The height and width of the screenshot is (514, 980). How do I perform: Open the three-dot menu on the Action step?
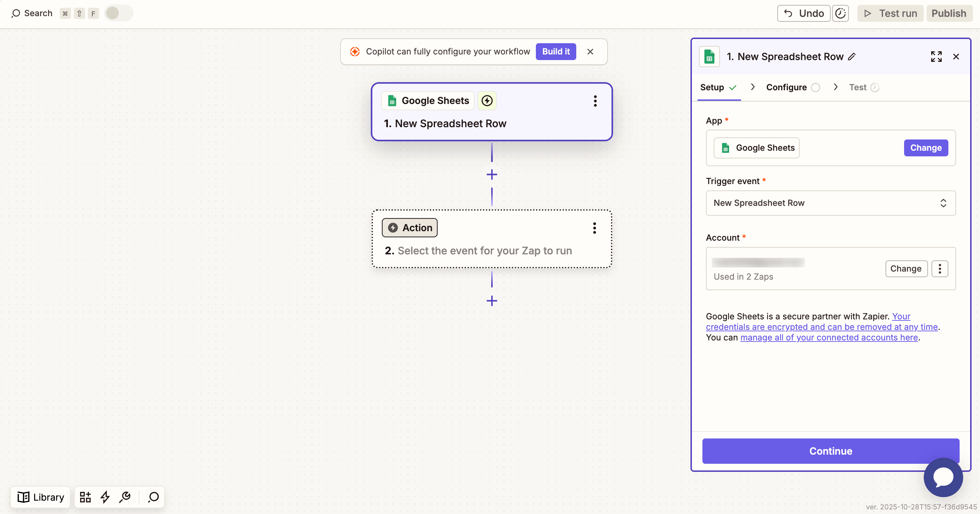(594, 228)
